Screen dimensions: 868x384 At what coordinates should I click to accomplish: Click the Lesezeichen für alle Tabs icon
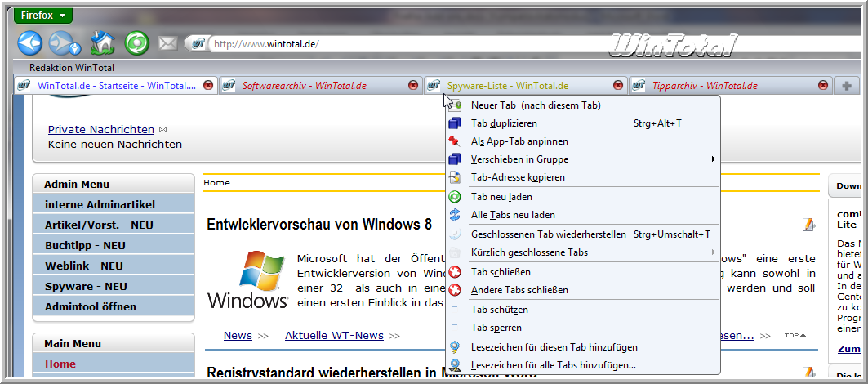pos(455,365)
